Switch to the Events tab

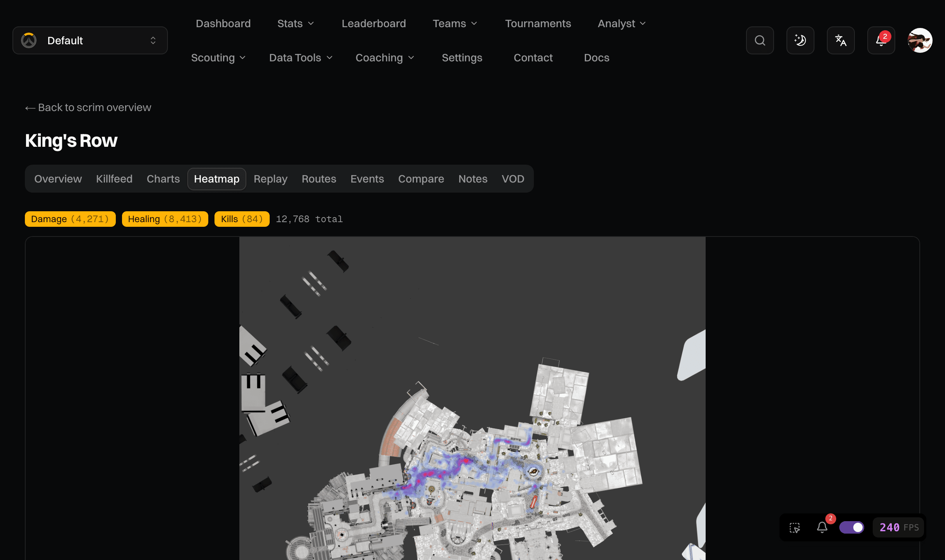click(367, 179)
